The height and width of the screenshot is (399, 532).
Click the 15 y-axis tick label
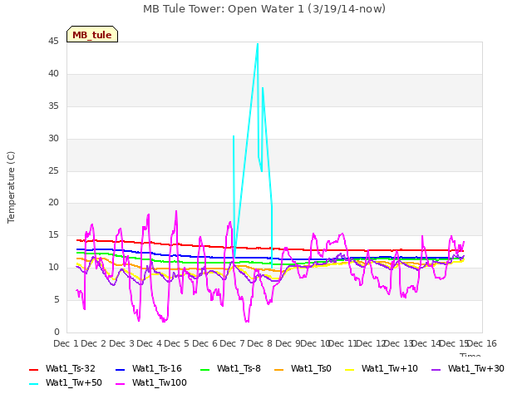coord(53,234)
